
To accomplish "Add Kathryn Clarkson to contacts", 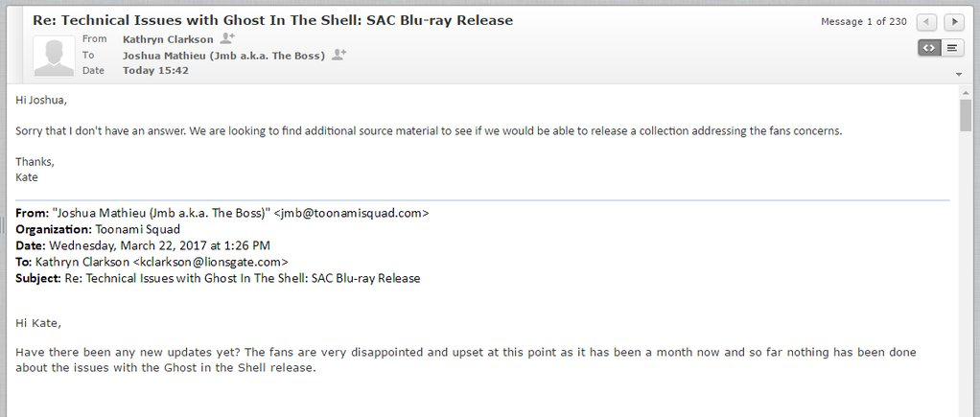I will tap(227, 38).
